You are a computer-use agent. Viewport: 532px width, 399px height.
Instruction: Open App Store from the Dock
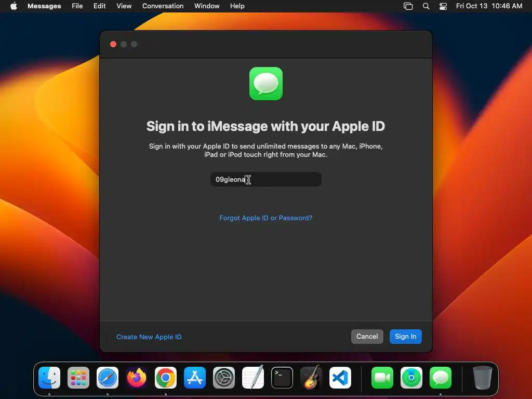click(195, 377)
